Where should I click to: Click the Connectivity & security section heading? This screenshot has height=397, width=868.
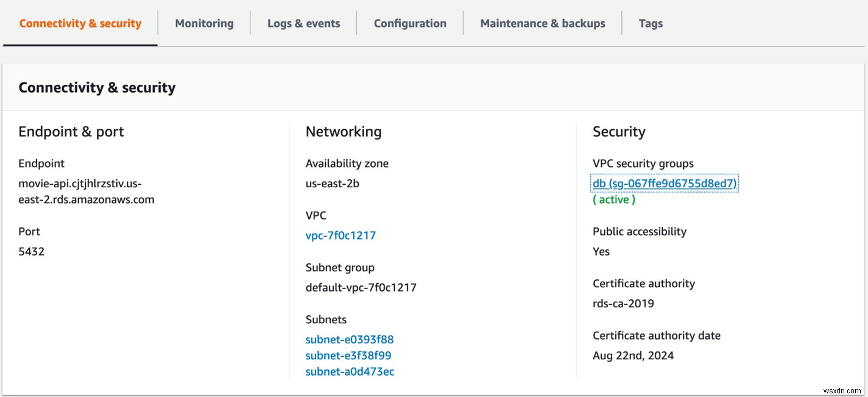pos(96,87)
